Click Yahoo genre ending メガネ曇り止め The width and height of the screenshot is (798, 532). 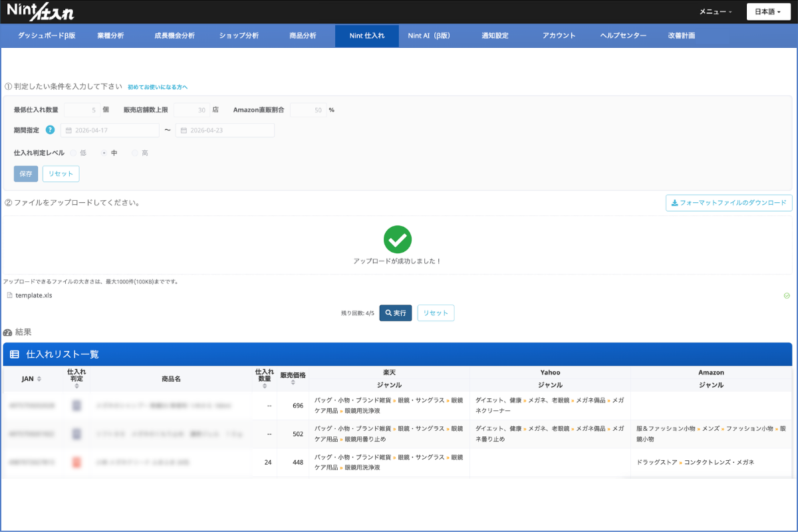[x=549, y=434]
